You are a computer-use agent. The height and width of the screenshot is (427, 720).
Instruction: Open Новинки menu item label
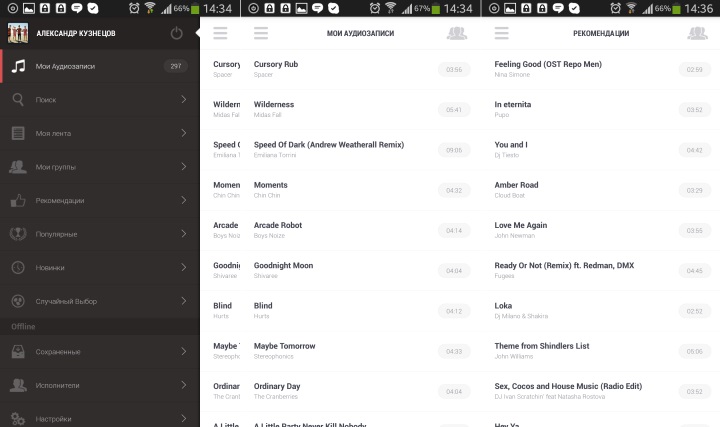pyautogui.click(x=50, y=268)
